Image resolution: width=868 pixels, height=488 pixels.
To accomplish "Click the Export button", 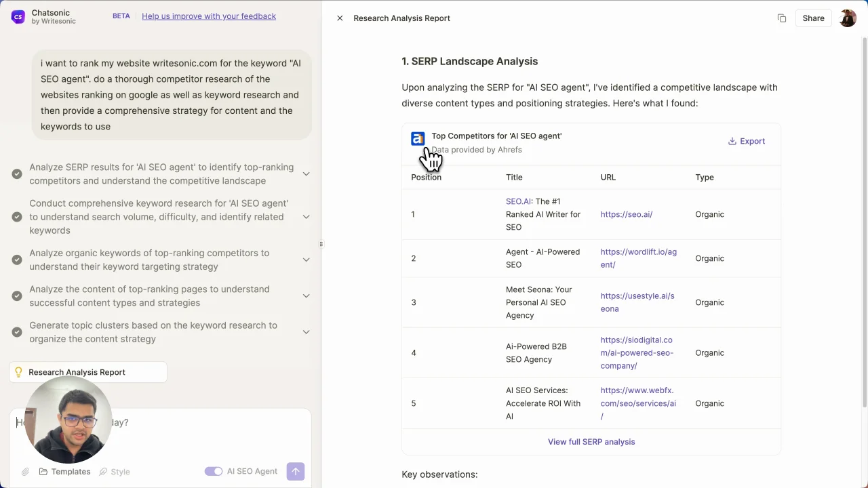I will pos(747,141).
